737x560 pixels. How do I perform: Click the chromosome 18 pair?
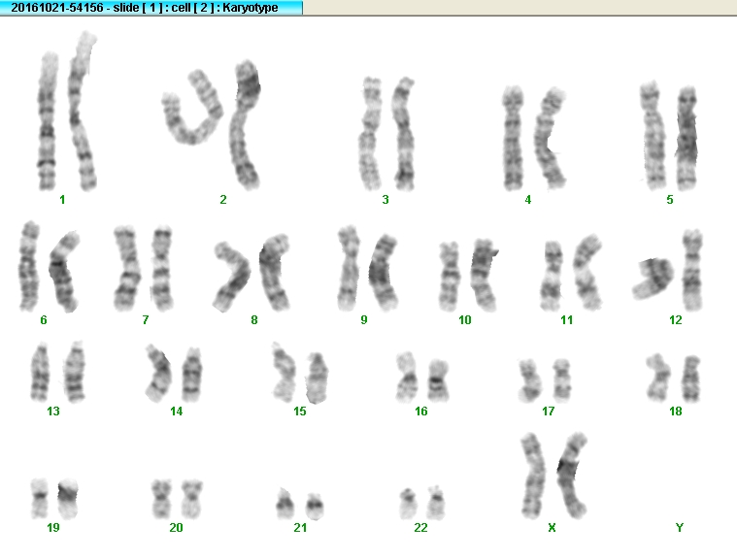[x=674, y=379]
